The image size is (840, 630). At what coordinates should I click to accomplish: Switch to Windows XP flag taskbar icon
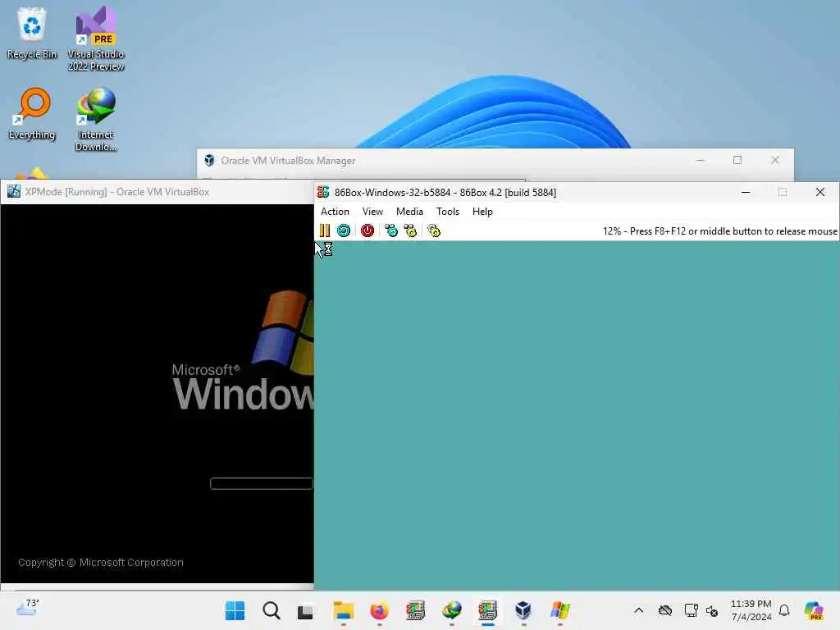559,610
